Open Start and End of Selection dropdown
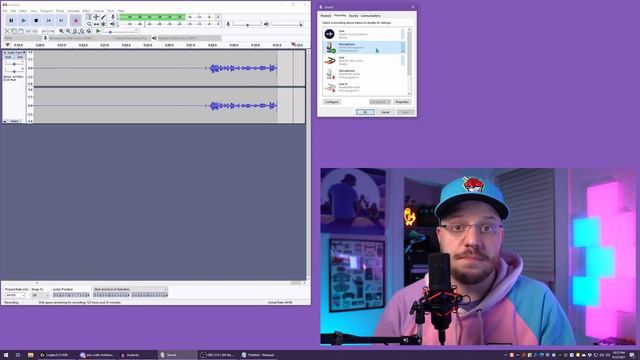640x360 pixels. tap(131, 289)
